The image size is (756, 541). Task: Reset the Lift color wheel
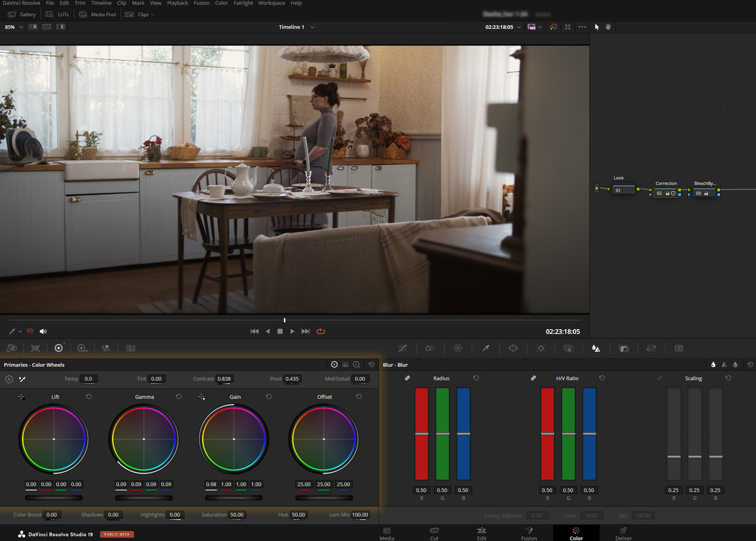pos(88,397)
